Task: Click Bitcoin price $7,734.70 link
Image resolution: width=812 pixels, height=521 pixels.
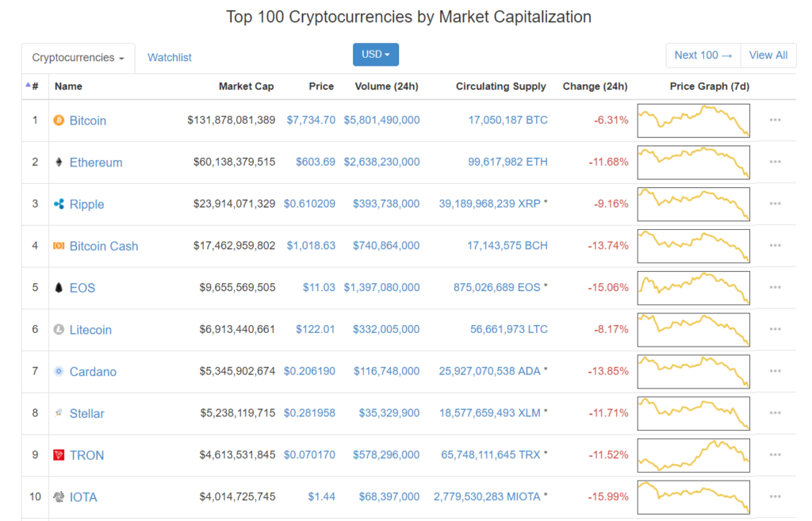Action: (311, 121)
